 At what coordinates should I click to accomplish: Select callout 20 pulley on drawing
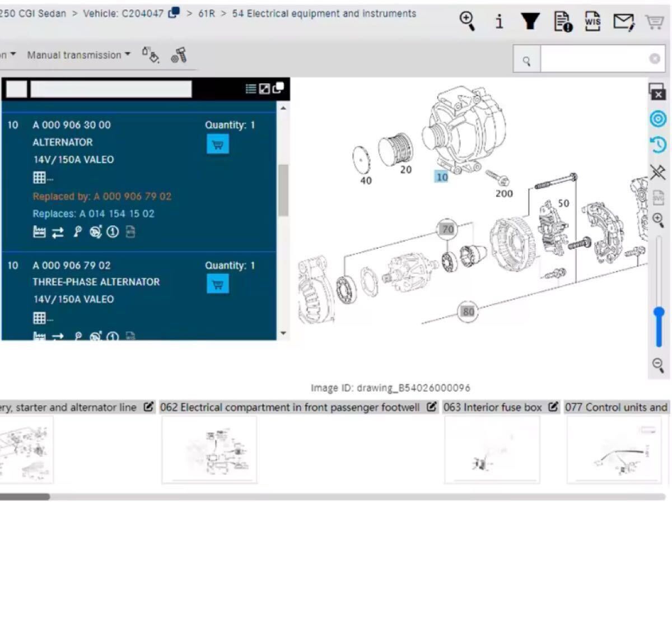(406, 169)
